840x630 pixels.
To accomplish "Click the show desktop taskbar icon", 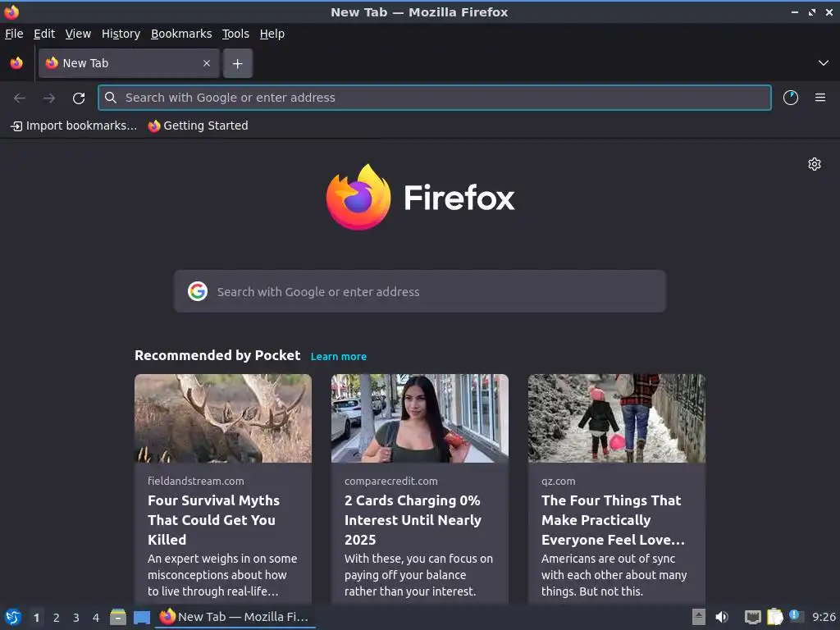I will point(141,618).
